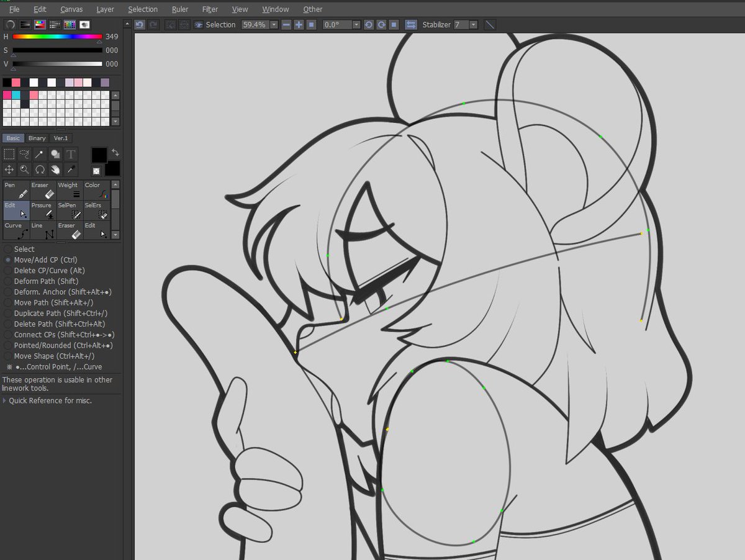Toggle the scratchpad panel icon
Screen dimensions: 745x560
84,24
